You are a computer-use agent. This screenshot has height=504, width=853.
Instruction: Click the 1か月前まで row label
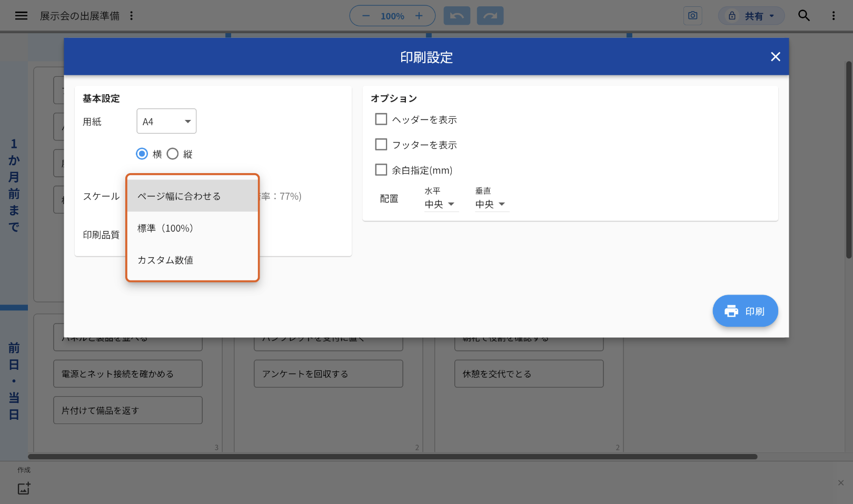click(14, 185)
